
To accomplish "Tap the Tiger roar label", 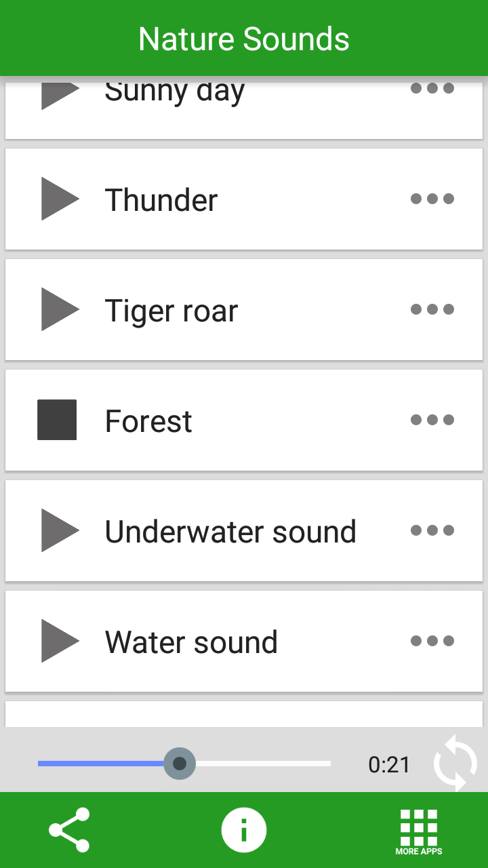I will coord(171,311).
